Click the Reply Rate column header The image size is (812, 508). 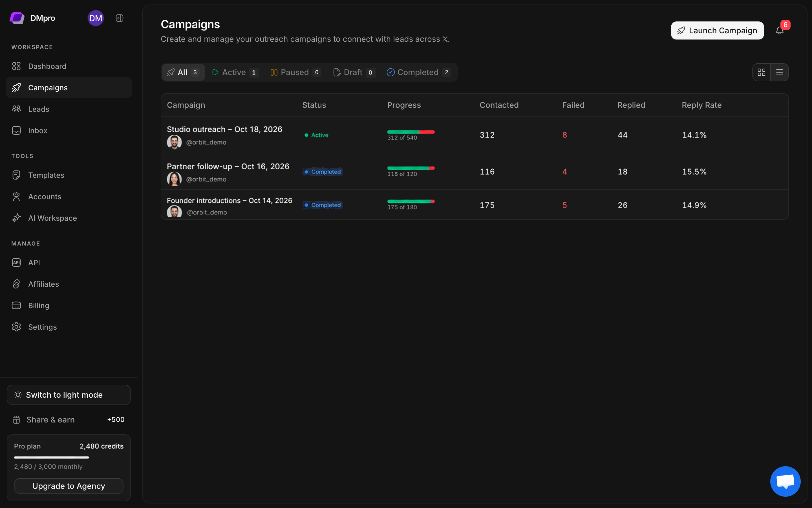pyautogui.click(x=701, y=105)
